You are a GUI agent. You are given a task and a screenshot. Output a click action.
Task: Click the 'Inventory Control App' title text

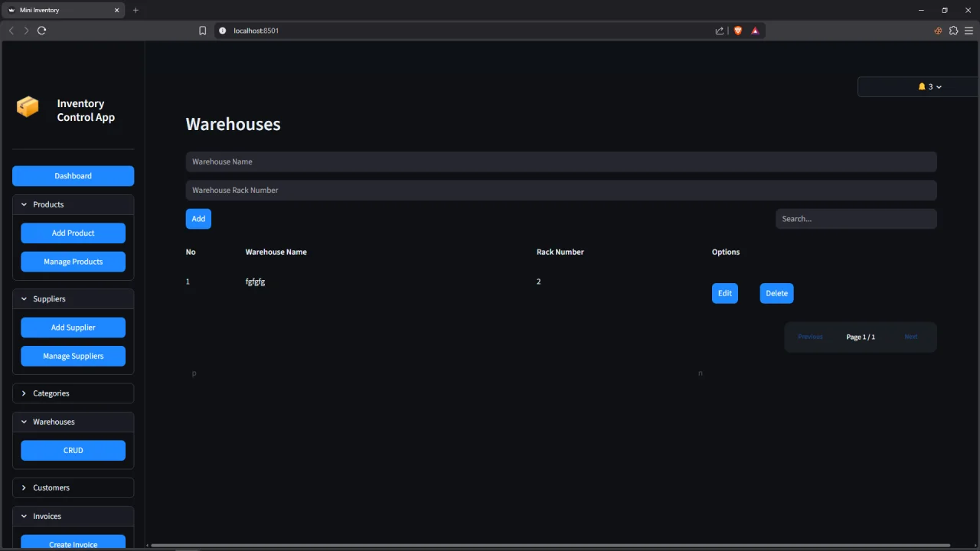(x=86, y=110)
